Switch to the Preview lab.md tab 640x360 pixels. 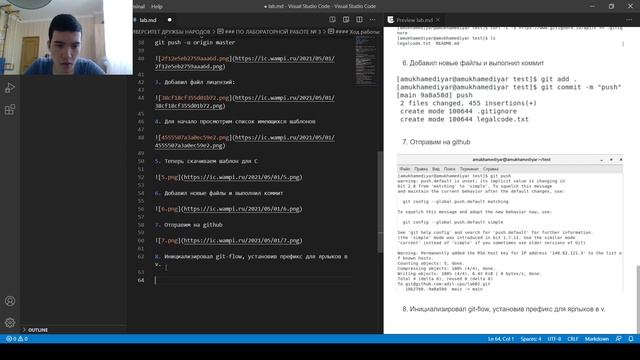click(414, 20)
